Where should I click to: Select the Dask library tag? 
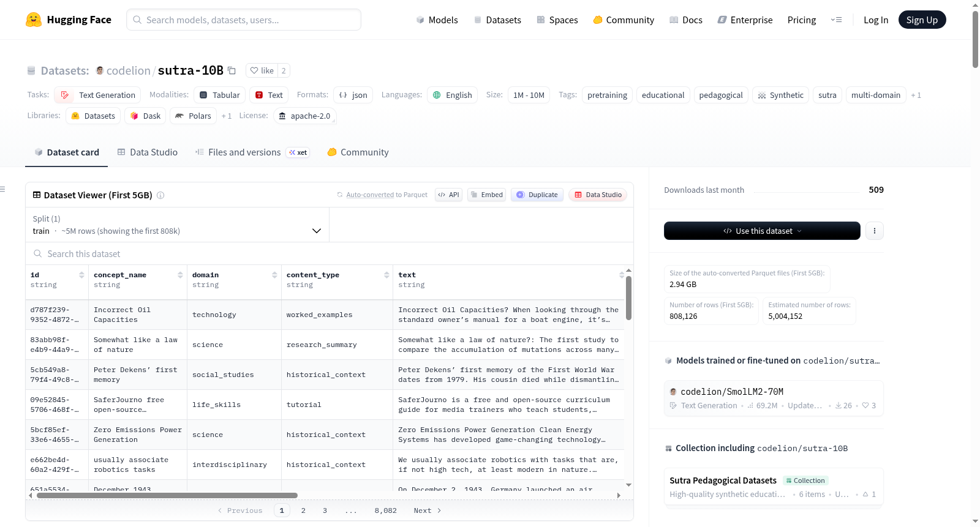[145, 116]
